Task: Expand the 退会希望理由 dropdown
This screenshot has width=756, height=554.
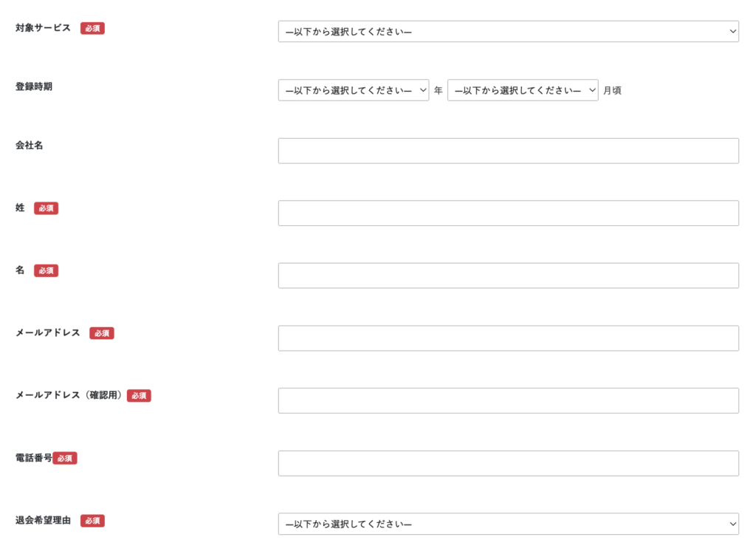Action: point(508,524)
